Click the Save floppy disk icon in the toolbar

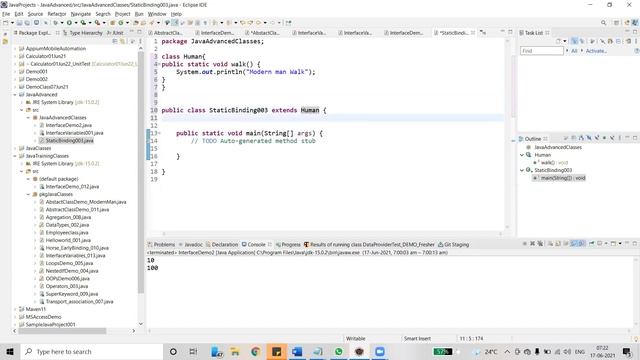point(19,22)
